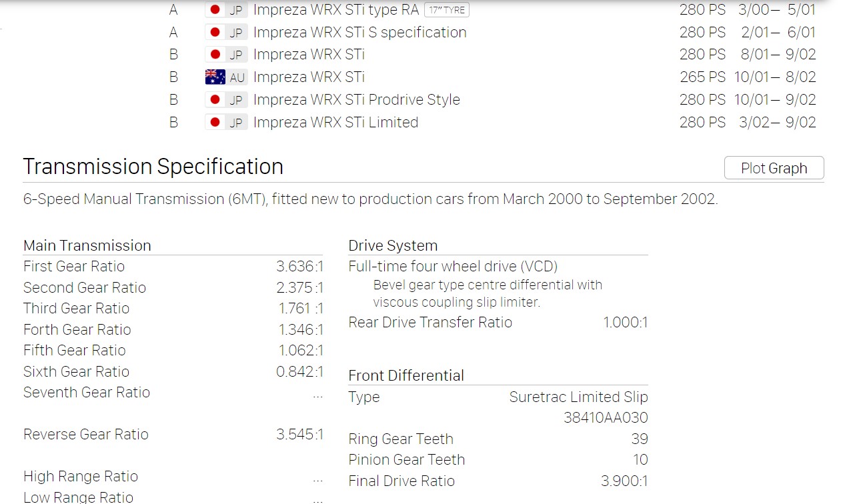Image resolution: width=847 pixels, height=504 pixels.
Task: Open Impreza WRX STi type RA entry
Action: coord(336,10)
